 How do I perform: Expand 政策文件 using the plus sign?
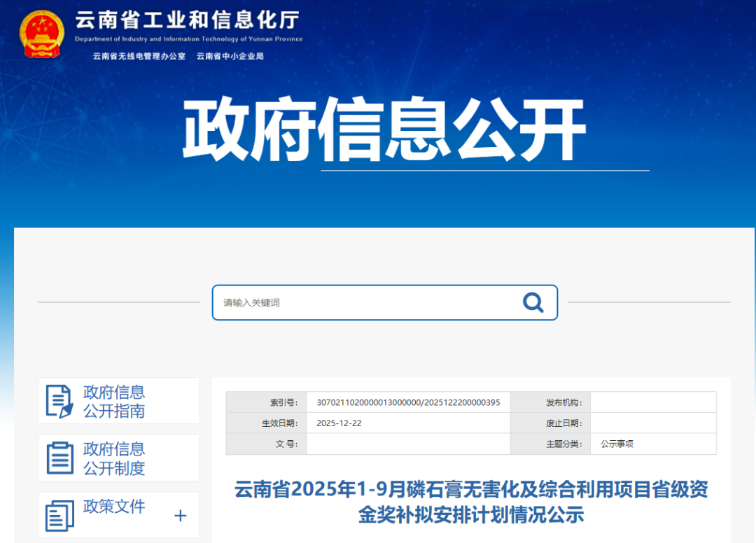click(180, 516)
